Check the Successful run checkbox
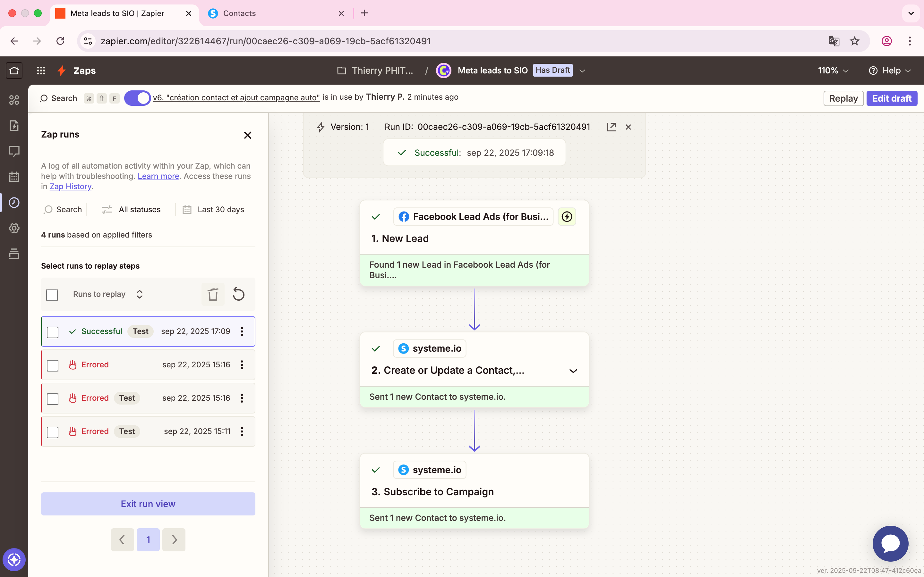 (53, 332)
